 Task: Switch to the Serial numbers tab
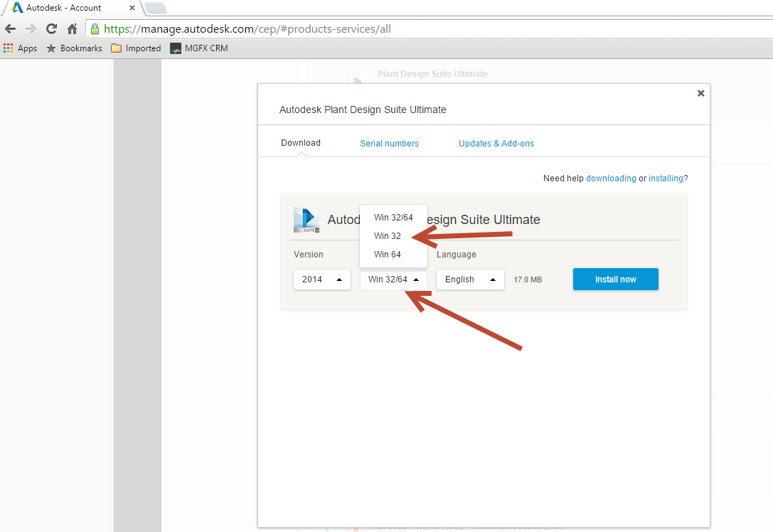click(x=389, y=144)
